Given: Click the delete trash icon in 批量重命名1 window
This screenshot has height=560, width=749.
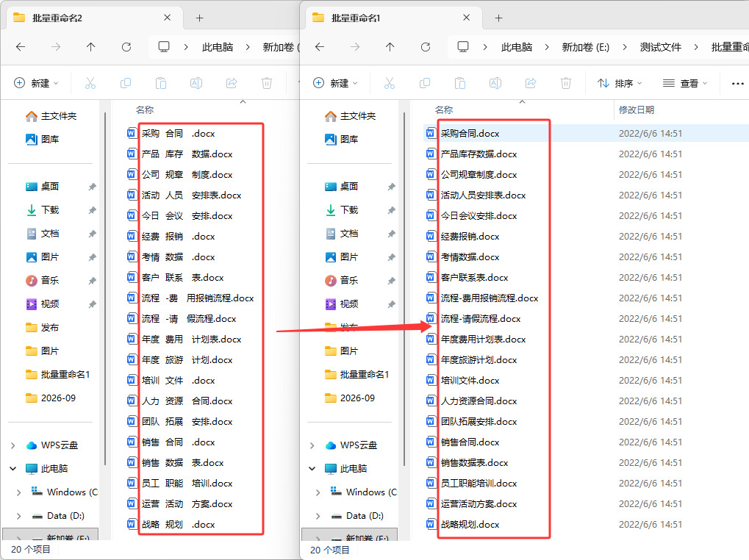Looking at the screenshot, I should pos(566,83).
